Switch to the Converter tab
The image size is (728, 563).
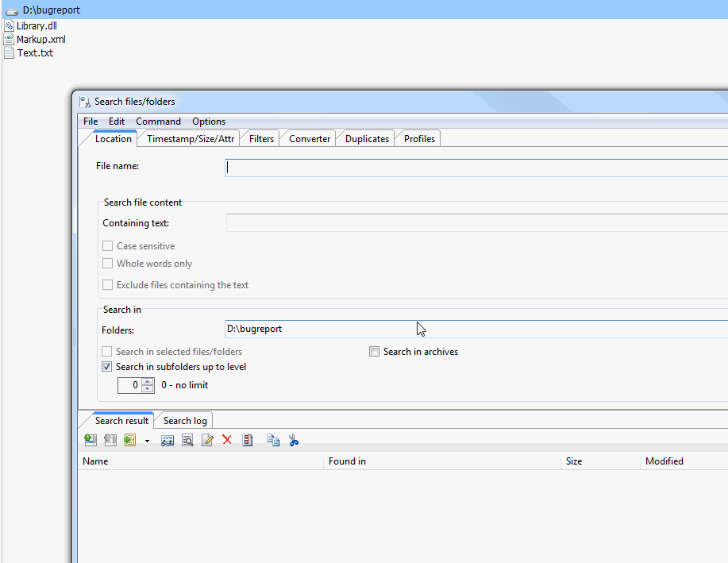(x=310, y=139)
